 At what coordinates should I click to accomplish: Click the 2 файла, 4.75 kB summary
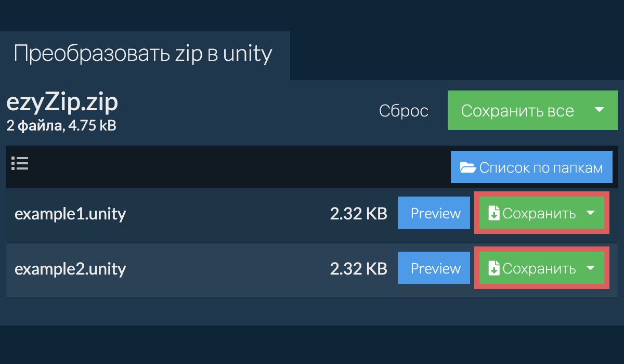tap(61, 125)
